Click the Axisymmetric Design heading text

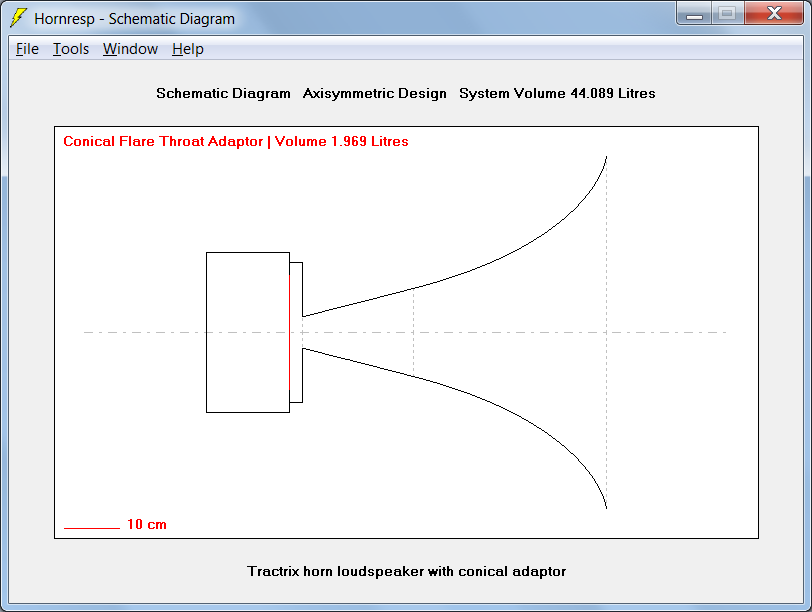tap(374, 93)
